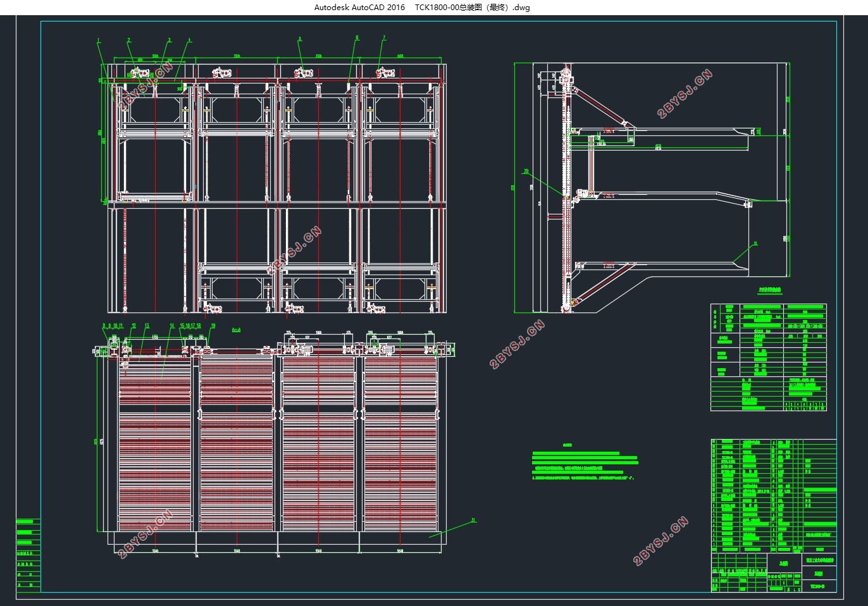This screenshot has width=868, height=606.
Task: Select part balloon number 13 above the plan view
Action: (x=146, y=326)
